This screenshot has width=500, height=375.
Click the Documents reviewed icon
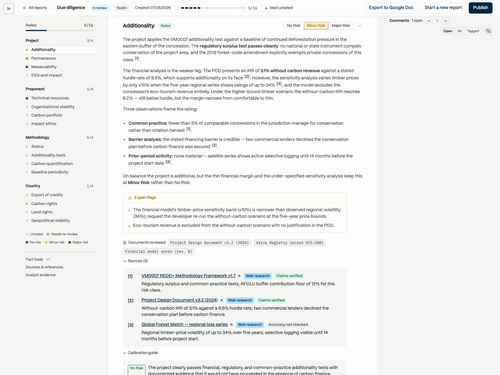125,243
